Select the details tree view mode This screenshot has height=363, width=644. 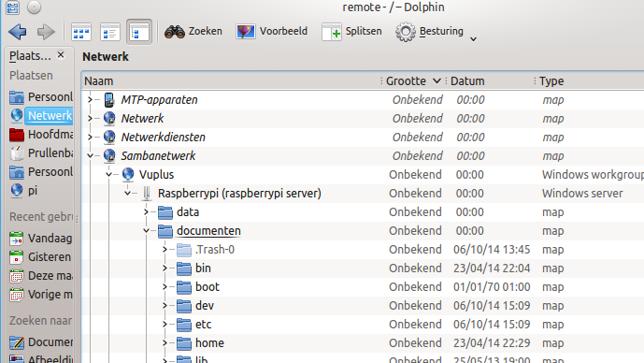point(139,32)
